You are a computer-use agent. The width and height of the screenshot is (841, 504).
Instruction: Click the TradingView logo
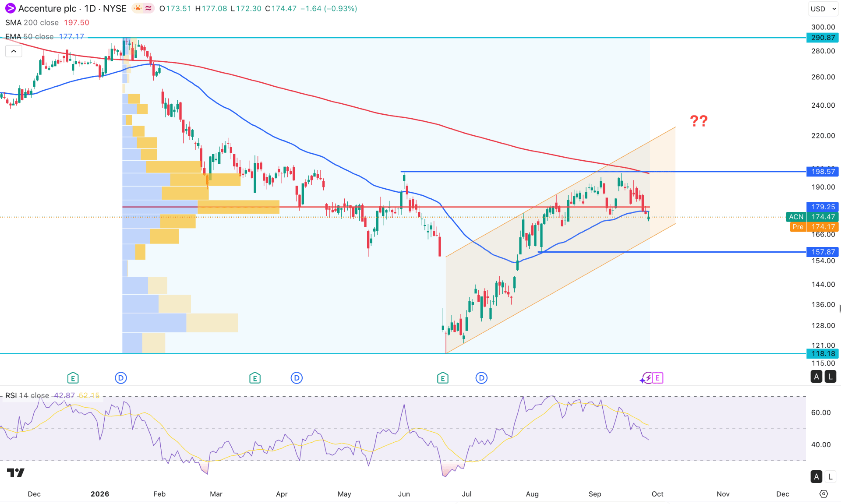[x=16, y=473]
